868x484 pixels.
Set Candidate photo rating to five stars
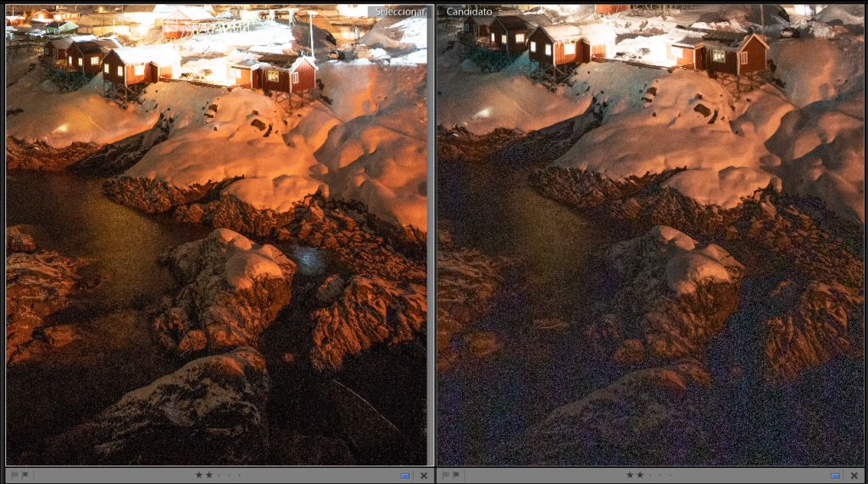coord(670,476)
